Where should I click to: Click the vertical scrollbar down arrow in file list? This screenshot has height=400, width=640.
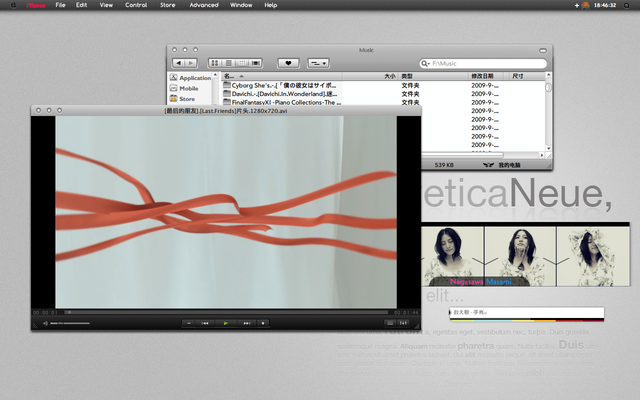[548, 149]
